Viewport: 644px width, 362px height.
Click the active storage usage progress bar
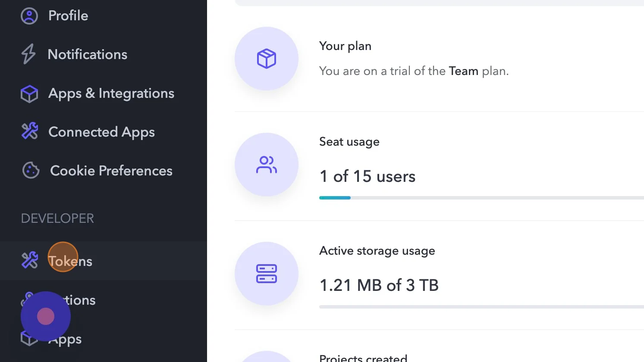tap(481, 307)
